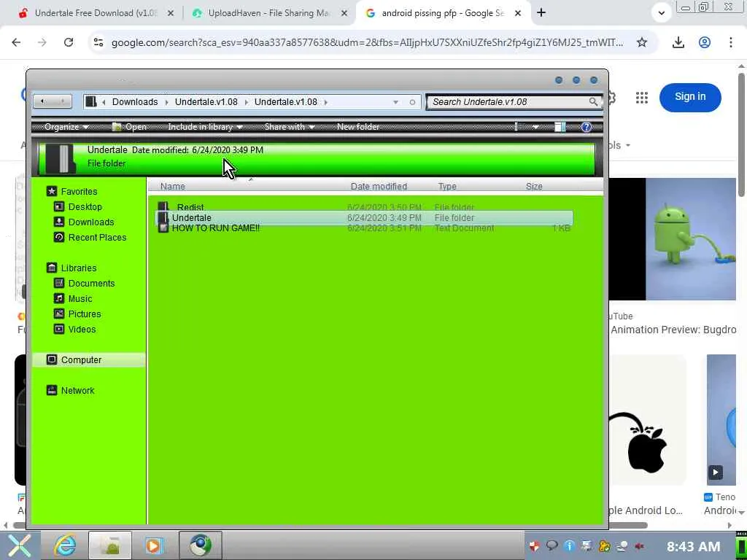Open the view options dropdown arrow
747x560 pixels.
point(535,127)
